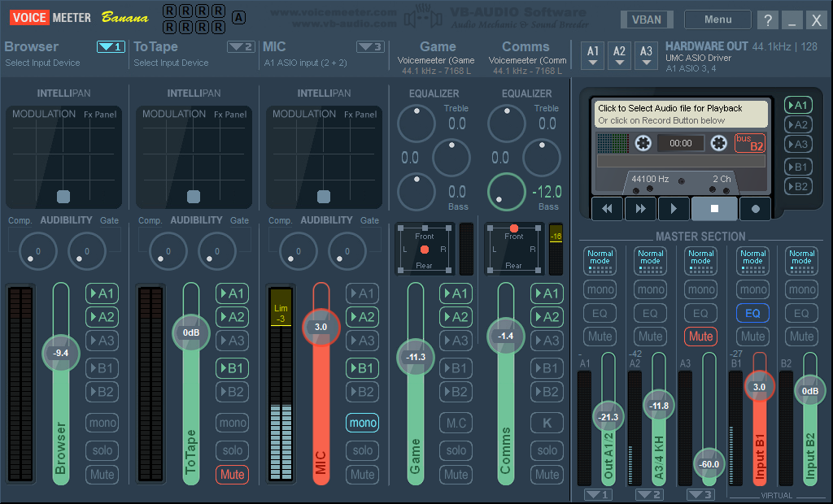
Task: Click master section bottom arrow 1
Action: [x=598, y=494]
